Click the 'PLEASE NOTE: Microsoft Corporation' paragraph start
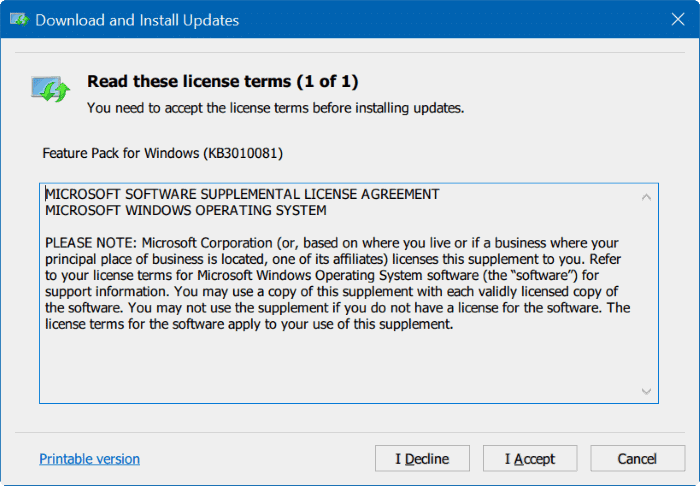The image size is (700, 486). pos(158,243)
